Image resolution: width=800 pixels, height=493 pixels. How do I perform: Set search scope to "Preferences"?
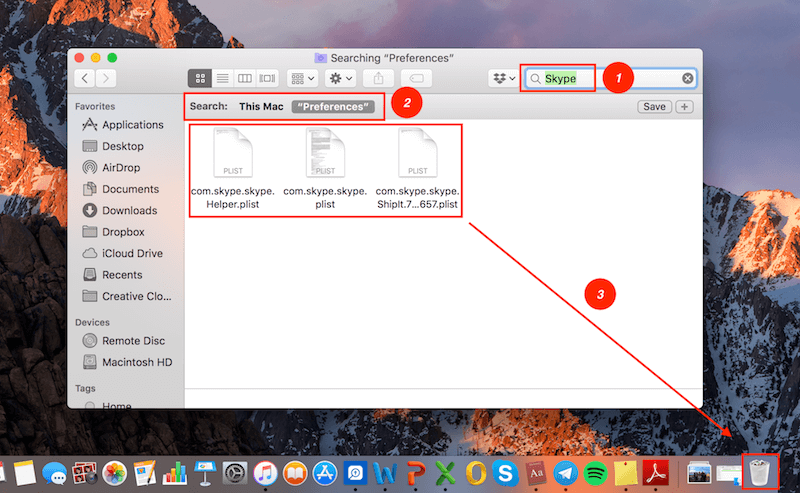(333, 106)
